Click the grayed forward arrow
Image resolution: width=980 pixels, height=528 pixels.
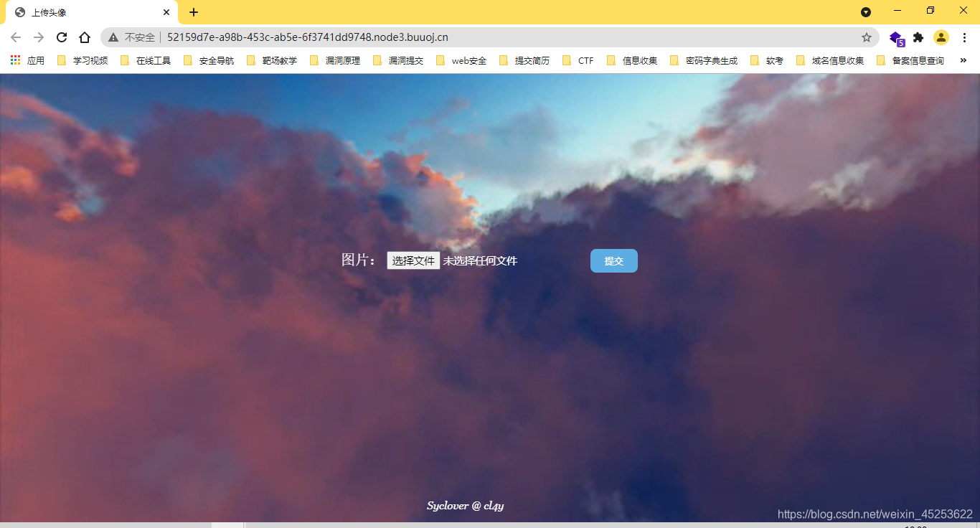(38, 37)
